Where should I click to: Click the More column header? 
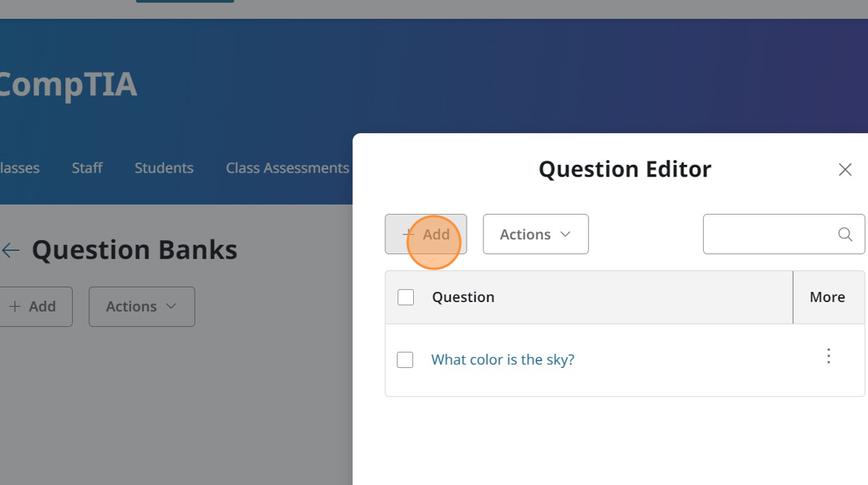(827, 298)
